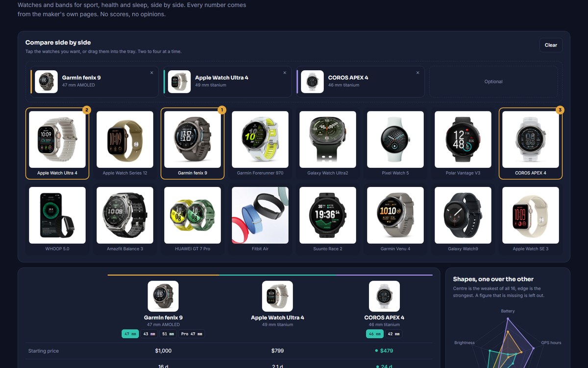Click the COROS APEX 4 comparison column image
Image resolution: width=588 pixels, height=368 pixels.
(385, 296)
